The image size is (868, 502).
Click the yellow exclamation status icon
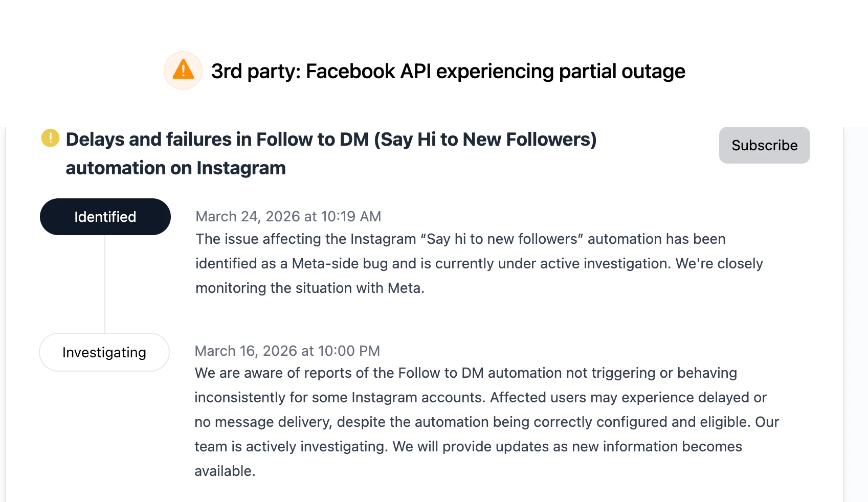pos(50,138)
